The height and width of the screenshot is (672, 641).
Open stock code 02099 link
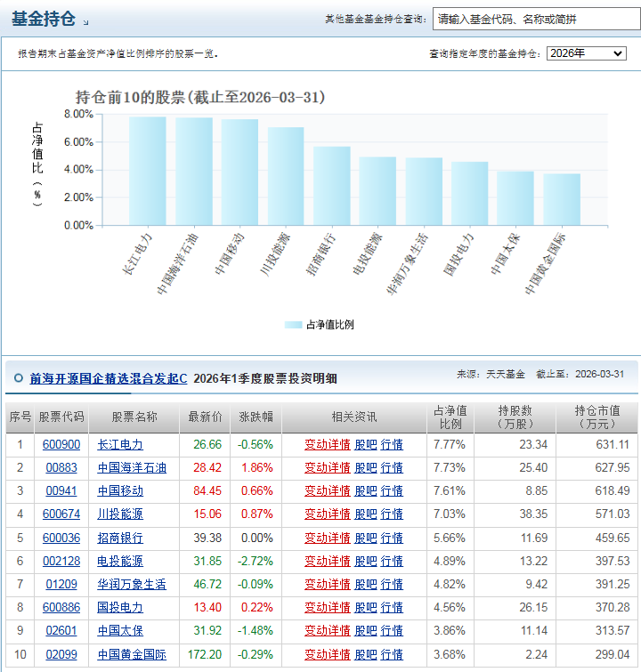(x=61, y=654)
